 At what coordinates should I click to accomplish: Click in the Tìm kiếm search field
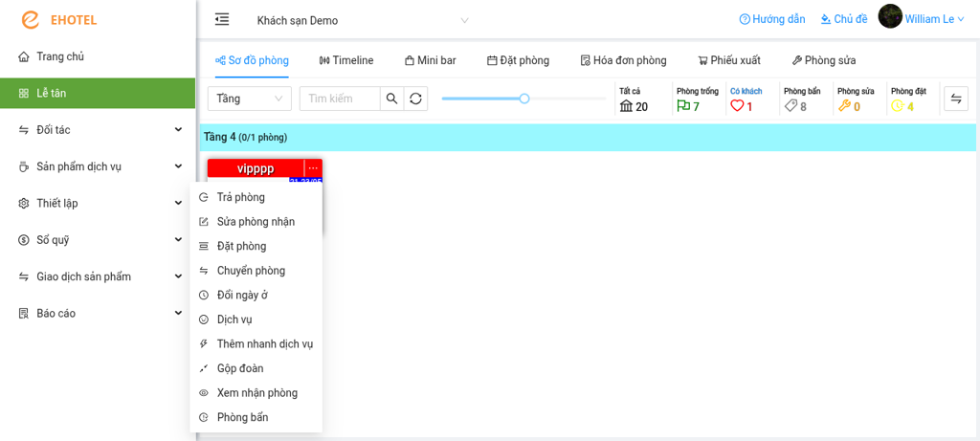(340, 99)
